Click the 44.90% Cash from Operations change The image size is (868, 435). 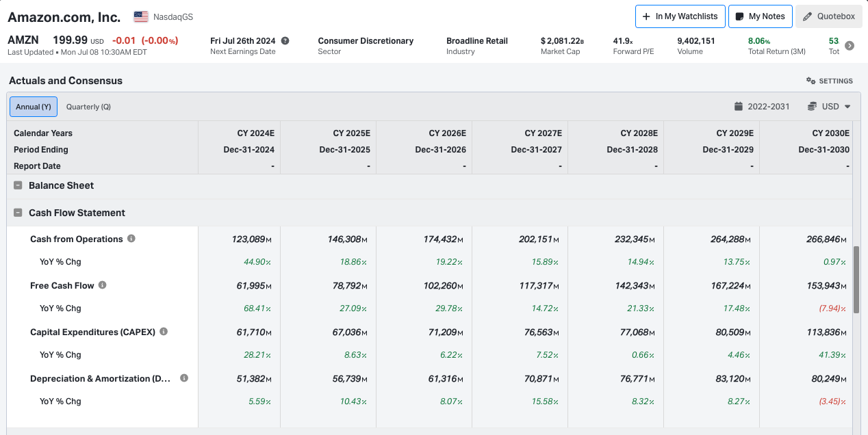click(257, 262)
